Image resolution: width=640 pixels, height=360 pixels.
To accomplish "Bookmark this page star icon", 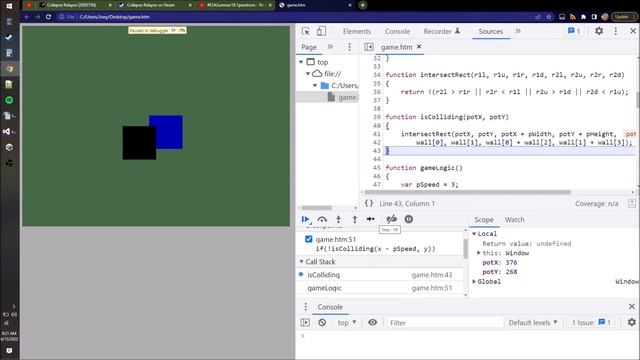I will click(549, 17).
